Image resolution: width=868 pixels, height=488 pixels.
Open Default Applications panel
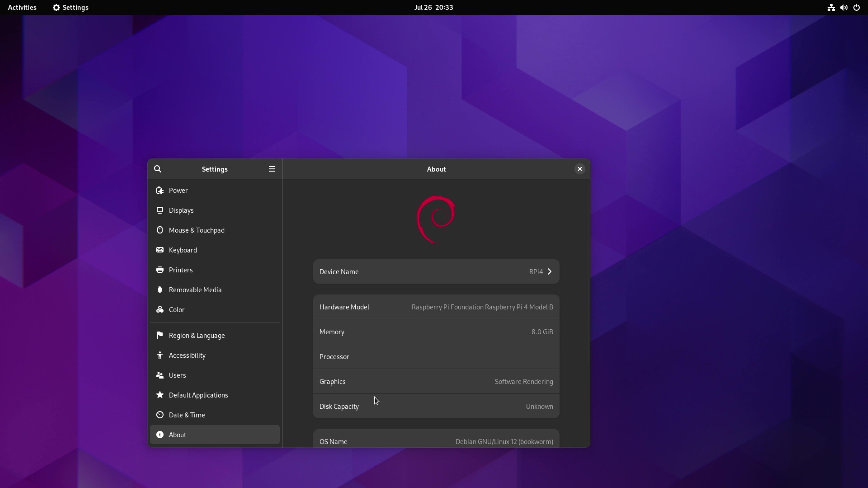pyautogui.click(x=215, y=395)
